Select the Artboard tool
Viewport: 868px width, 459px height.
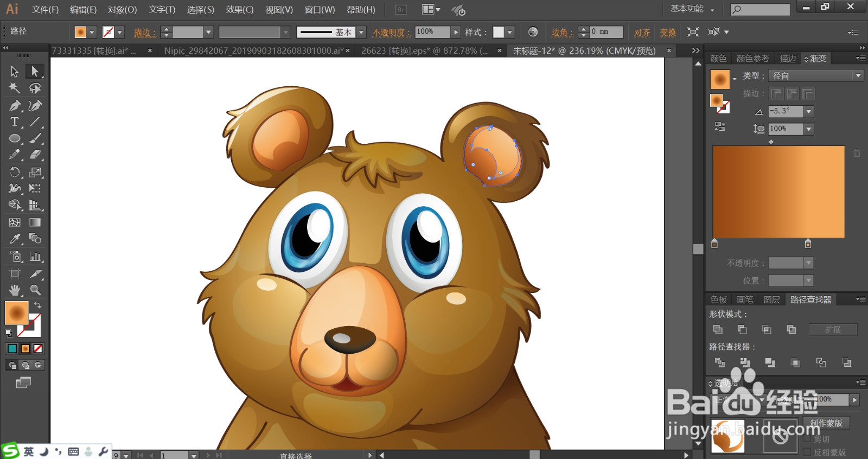(x=15, y=273)
